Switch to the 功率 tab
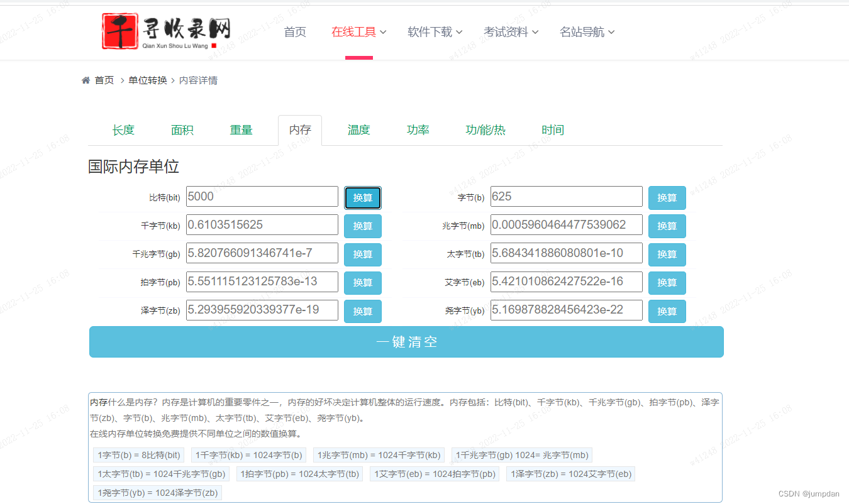 tap(418, 130)
